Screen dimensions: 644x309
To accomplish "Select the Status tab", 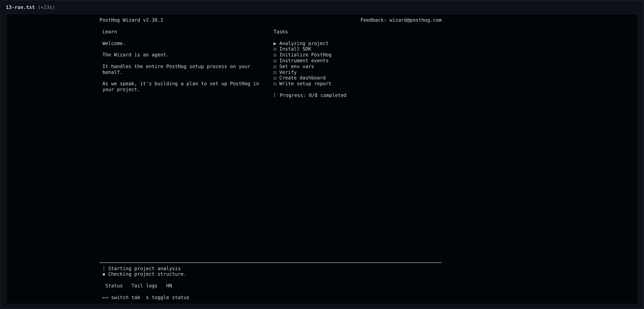I will coord(114,286).
